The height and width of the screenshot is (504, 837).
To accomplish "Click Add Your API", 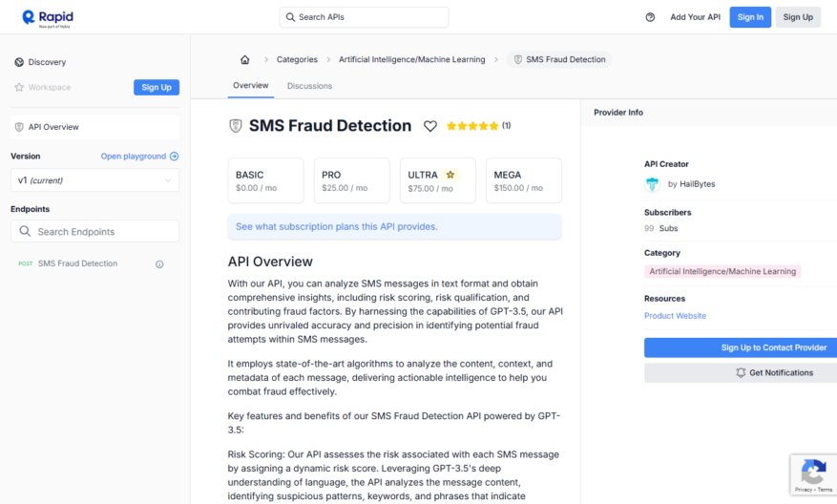I will point(696,17).
